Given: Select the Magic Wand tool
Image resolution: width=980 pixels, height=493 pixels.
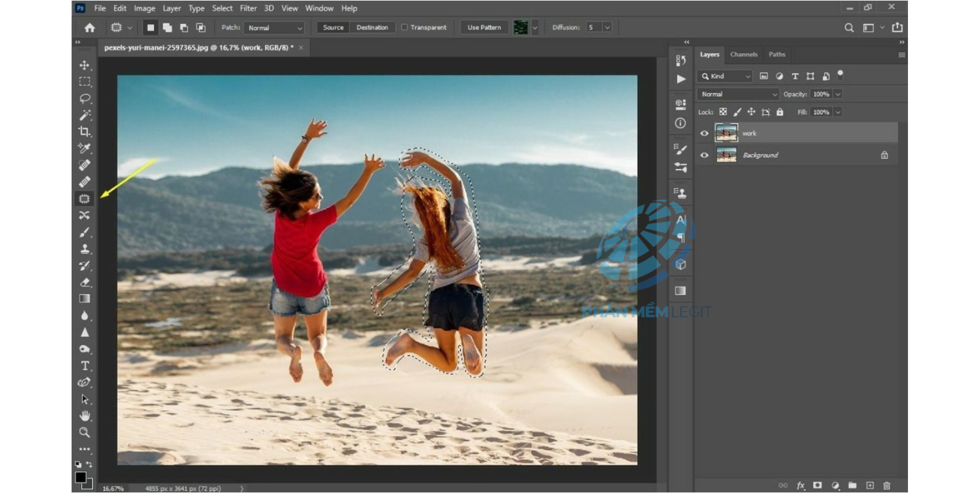Looking at the screenshot, I should tap(85, 115).
